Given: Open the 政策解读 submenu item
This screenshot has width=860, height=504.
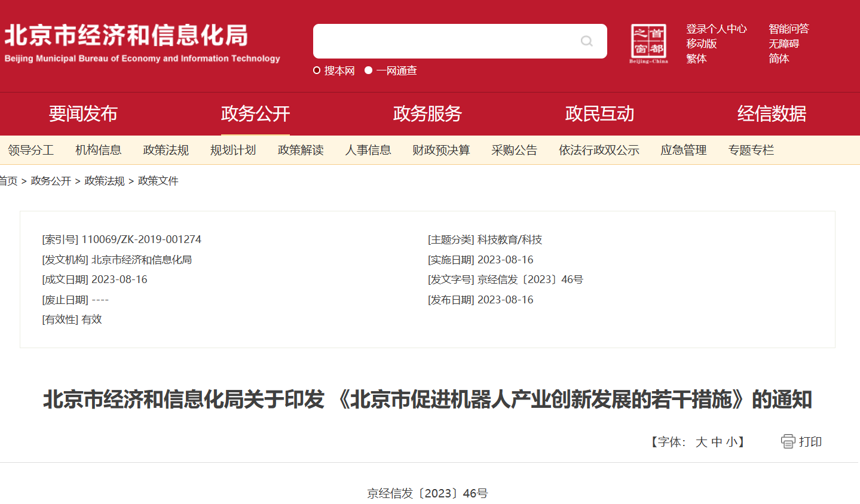Looking at the screenshot, I should 300,150.
